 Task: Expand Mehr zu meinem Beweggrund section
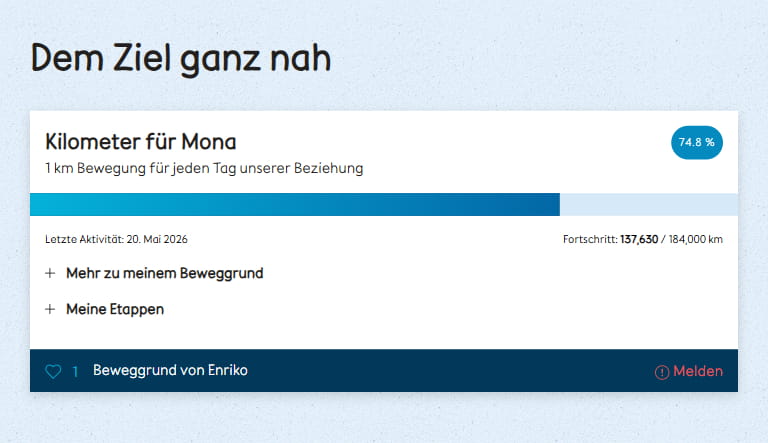[x=165, y=273]
